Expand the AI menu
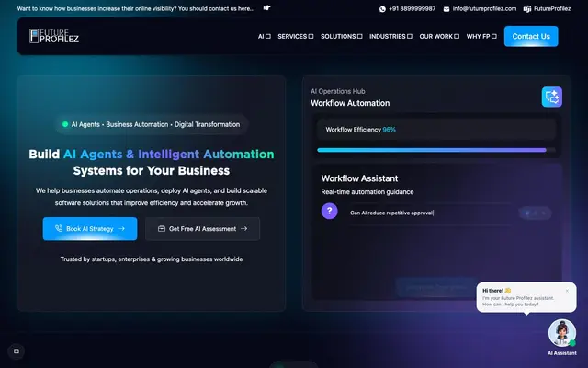This screenshot has height=368, width=588. pos(264,37)
